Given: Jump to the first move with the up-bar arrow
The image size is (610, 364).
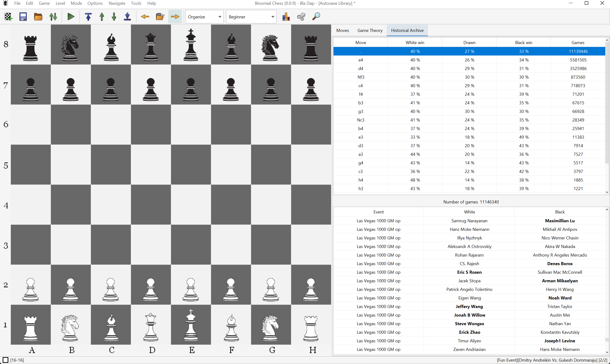Looking at the screenshot, I should 88,16.
